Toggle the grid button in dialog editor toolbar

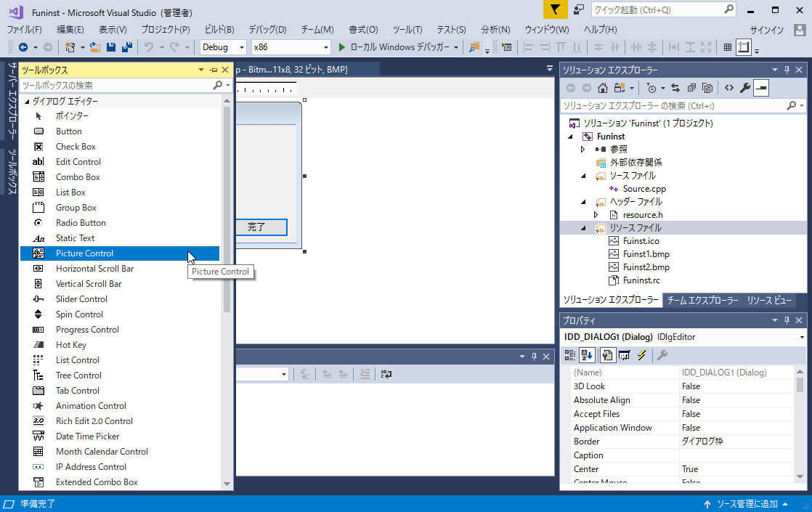click(x=728, y=47)
